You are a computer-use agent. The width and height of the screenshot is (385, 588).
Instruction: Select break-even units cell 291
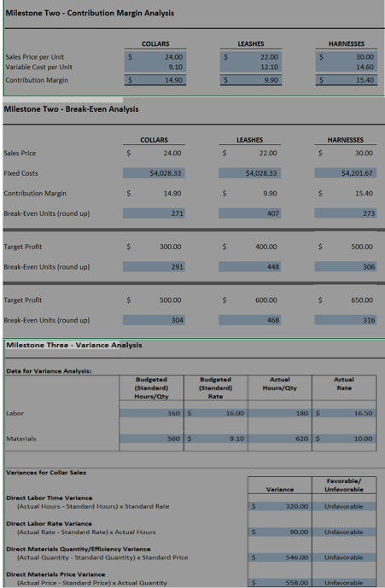coord(154,267)
